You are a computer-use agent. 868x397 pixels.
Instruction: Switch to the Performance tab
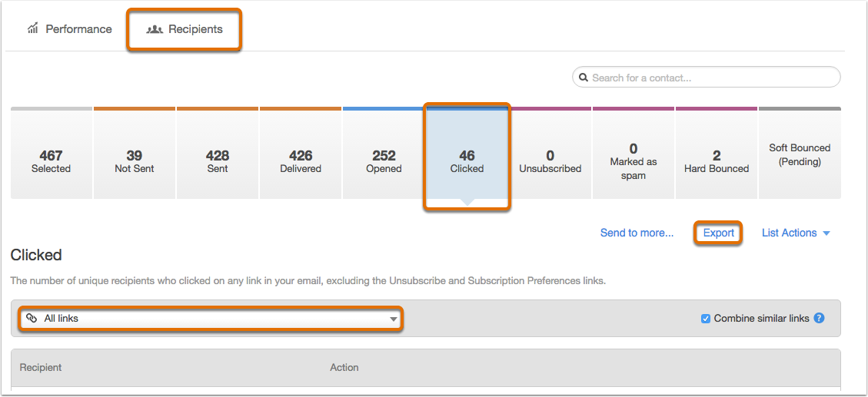coord(70,28)
